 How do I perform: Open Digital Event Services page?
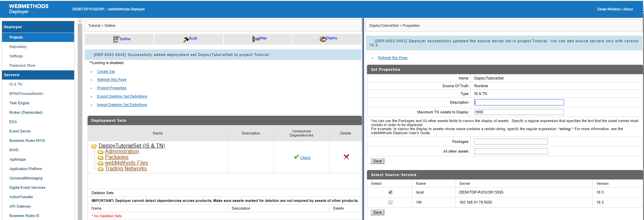[27, 187]
